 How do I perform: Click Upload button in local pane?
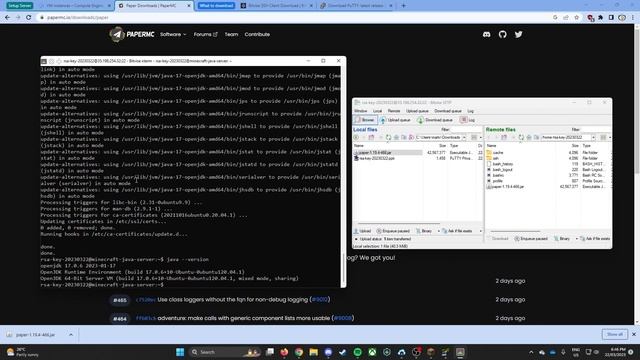pos(362,231)
